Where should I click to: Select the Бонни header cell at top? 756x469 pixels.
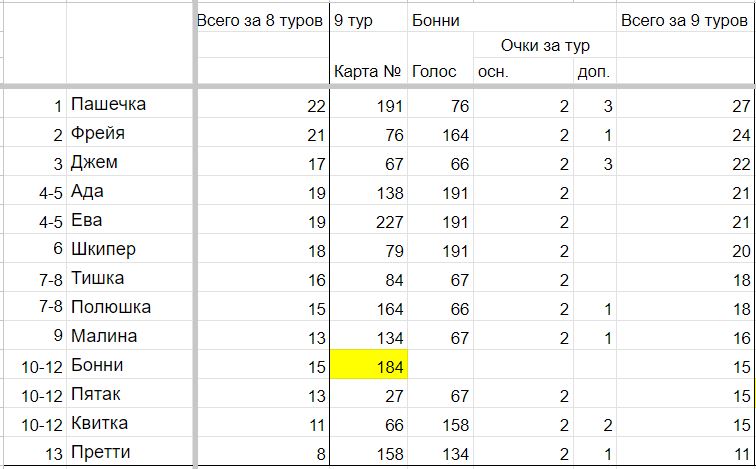(x=440, y=20)
